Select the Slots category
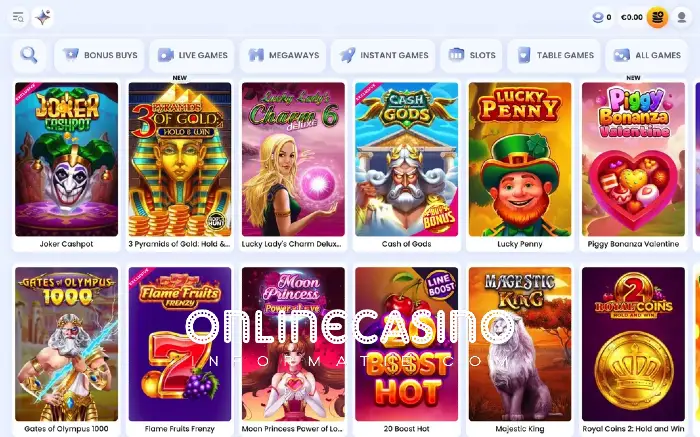This screenshot has width=700, height=437. tap(471, 55)
